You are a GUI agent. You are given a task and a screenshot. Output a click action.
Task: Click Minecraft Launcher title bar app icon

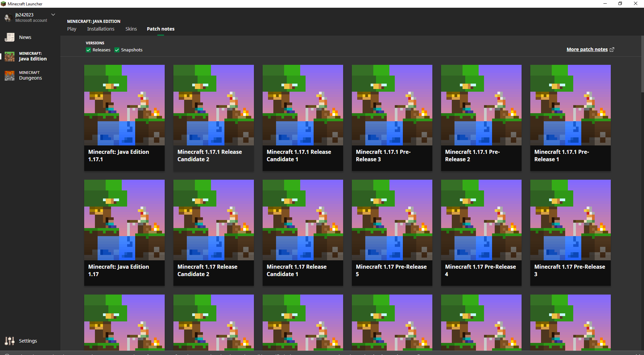3,4
